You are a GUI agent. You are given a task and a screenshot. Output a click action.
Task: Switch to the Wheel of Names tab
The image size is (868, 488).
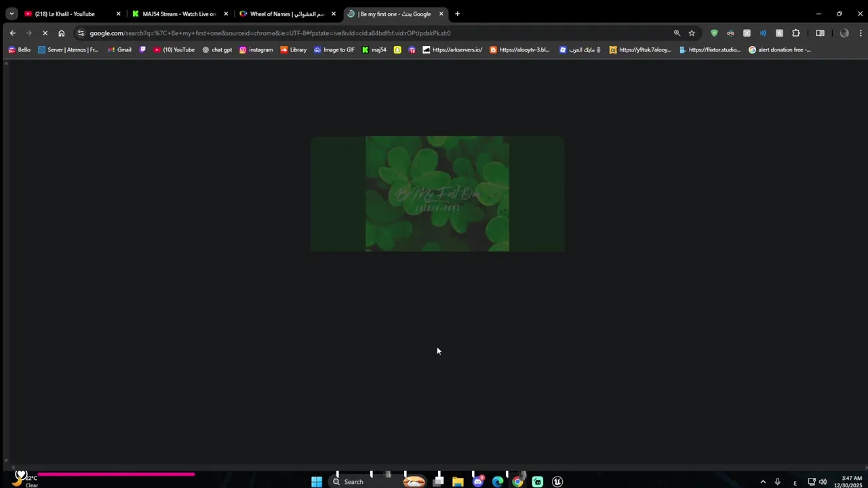(x=288, y=14)
